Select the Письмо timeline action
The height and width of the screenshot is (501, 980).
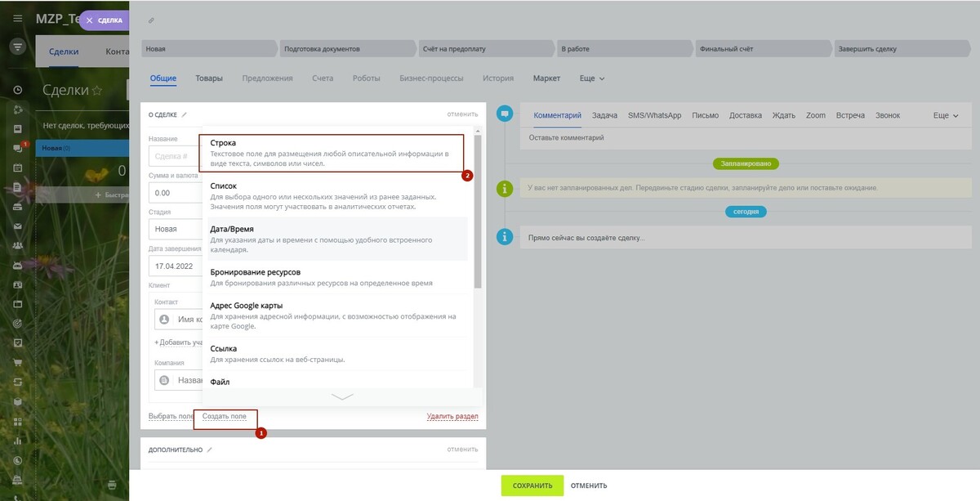[x=705, y=116]
